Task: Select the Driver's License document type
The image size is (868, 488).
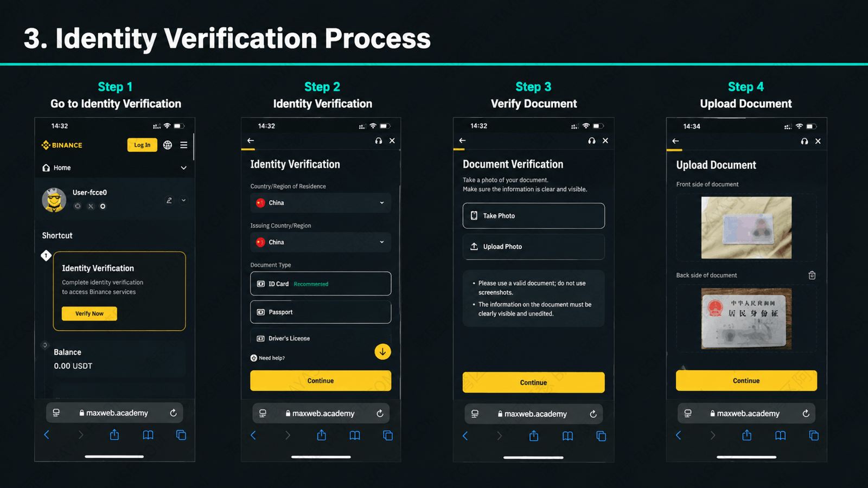Action: point(321,338)
